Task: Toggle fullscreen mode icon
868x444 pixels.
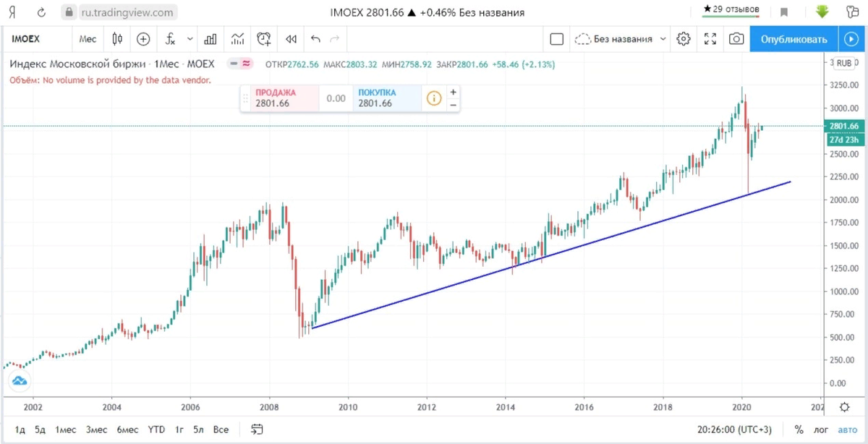Action: point(710,39)
